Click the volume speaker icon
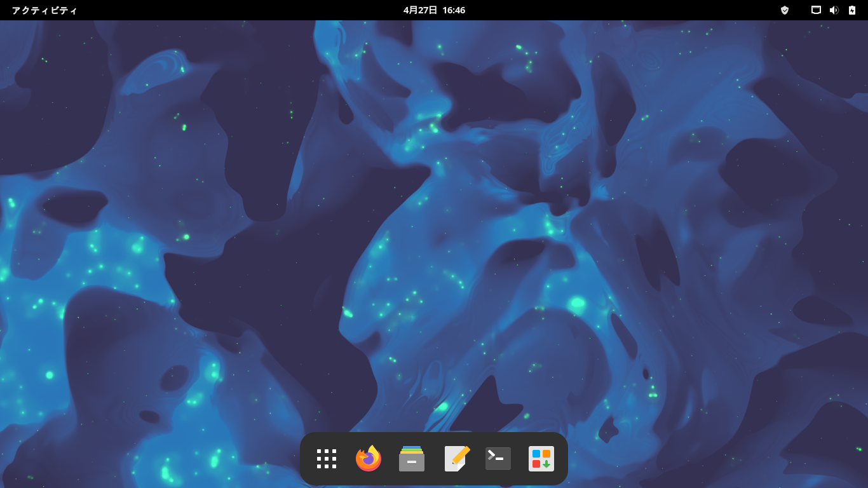Viewport: 868px width, 488px height. click(834, 10)
